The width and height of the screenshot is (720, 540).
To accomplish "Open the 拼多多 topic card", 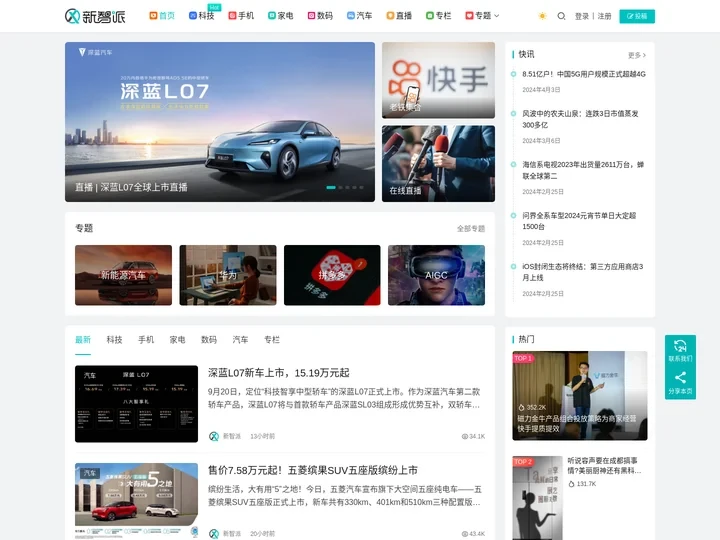I will click(x=332, y=275).
